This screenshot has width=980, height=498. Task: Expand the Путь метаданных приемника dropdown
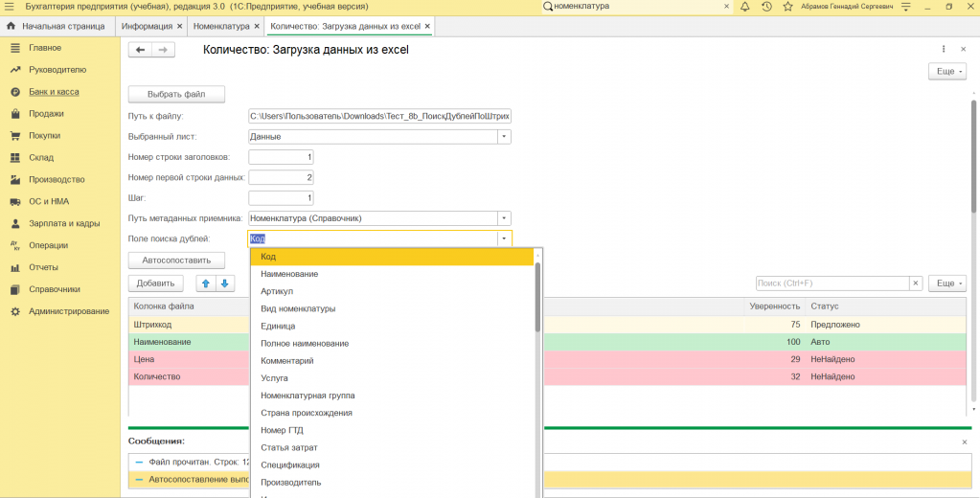[504, 218]
